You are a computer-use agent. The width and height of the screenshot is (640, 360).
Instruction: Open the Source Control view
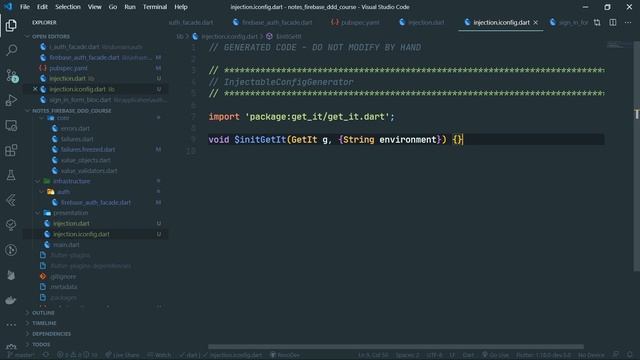[11, 76]
